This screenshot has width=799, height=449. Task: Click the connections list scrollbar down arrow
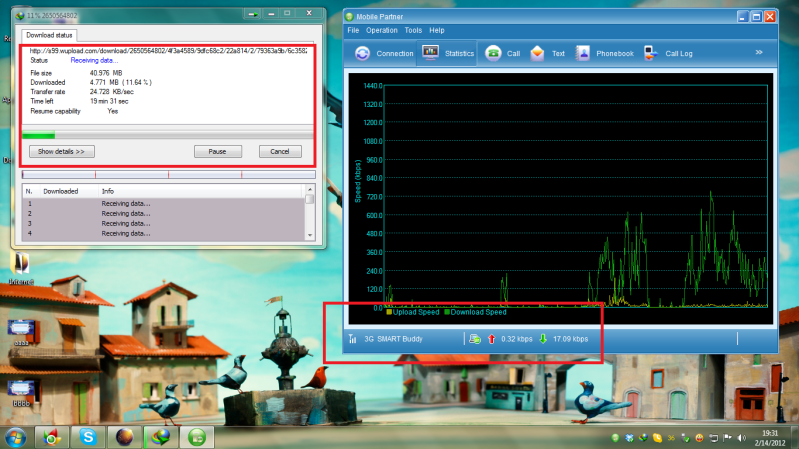pyautogui.click(x=309, y=234)
